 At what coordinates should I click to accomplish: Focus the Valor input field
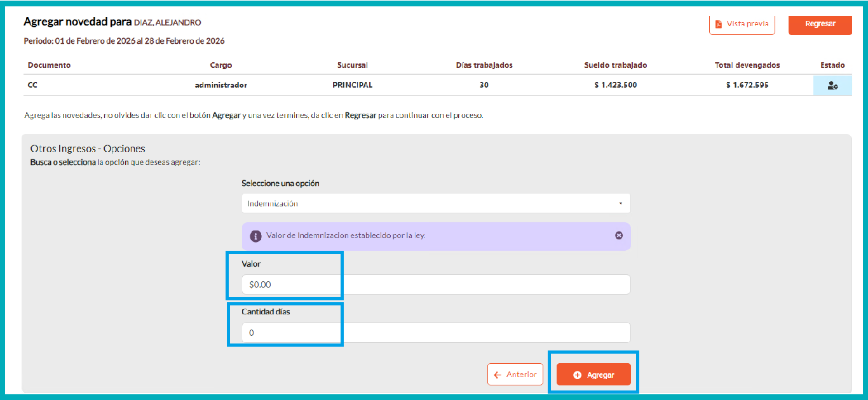435,284
